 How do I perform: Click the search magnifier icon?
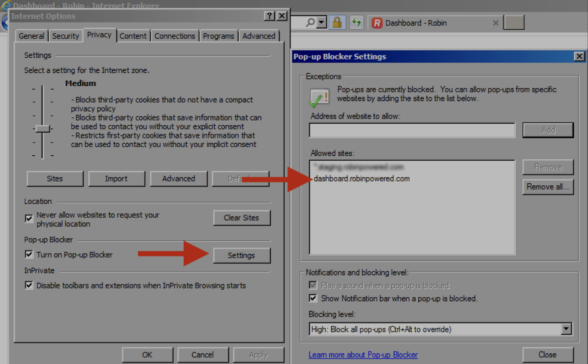coord(310,22)
